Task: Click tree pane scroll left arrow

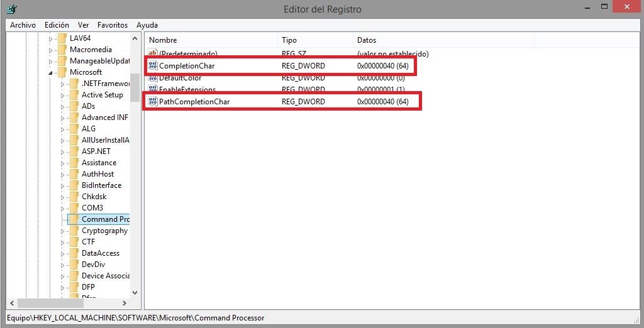Action: [12, 303]
